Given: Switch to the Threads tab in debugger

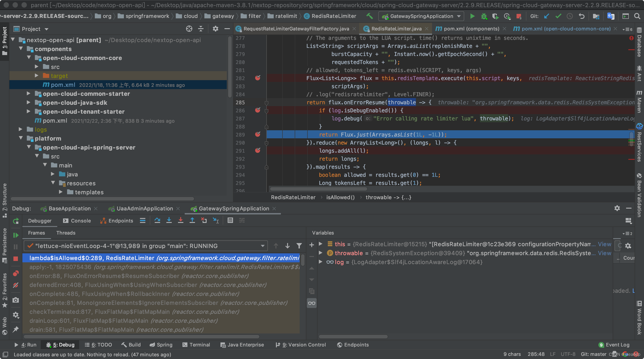Looking at the screenshot, I should 66,233.
